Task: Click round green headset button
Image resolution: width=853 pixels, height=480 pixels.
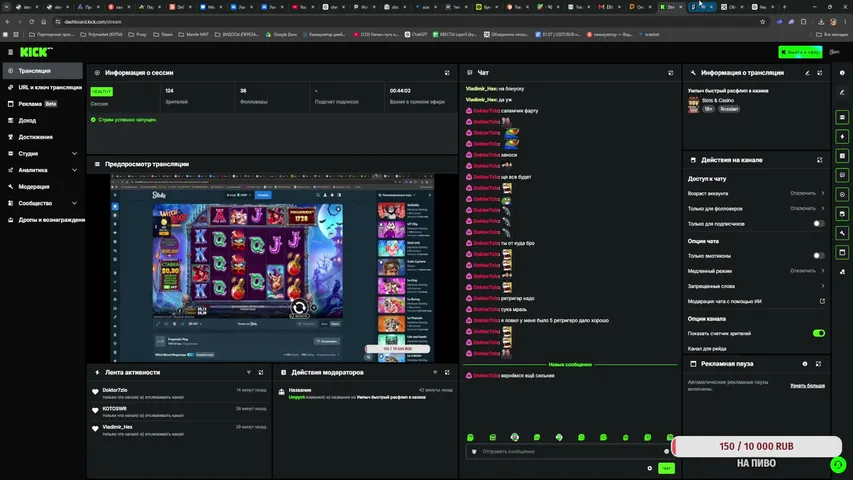Action: [x=838, y=464]
